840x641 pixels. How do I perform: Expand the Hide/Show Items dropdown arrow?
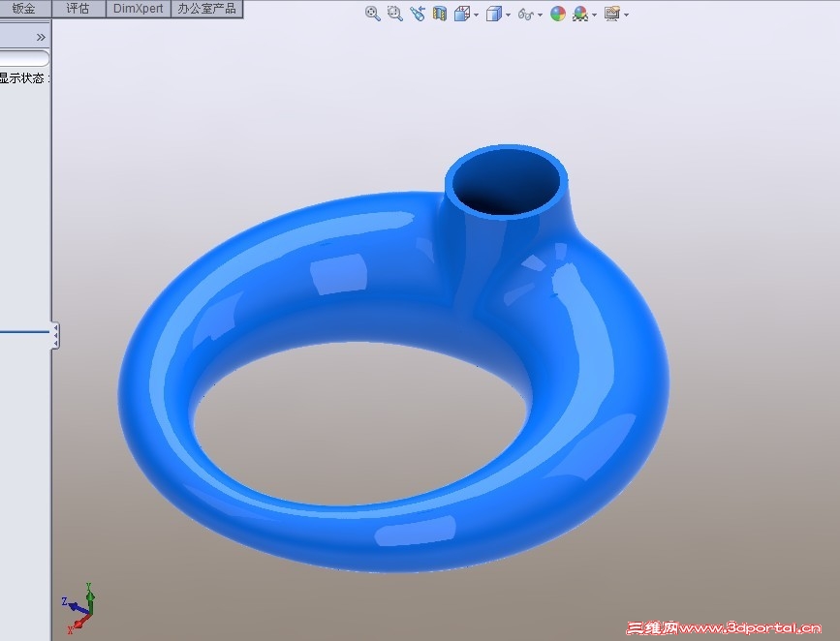540,15
